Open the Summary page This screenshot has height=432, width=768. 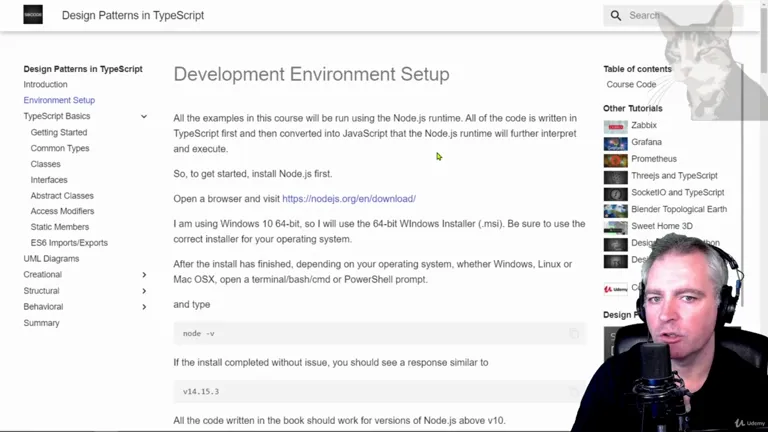(x=42, y=323)
